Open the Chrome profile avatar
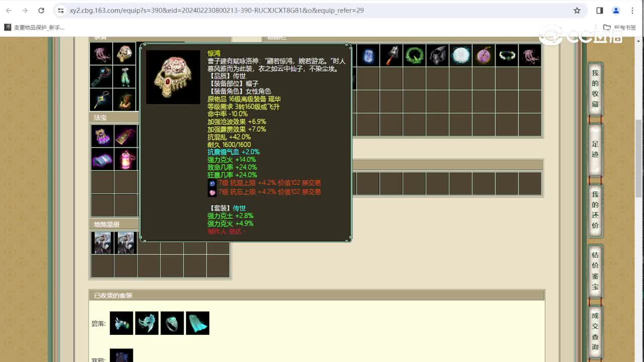This screenshot has height=362, width=644. tap(616, 10)
